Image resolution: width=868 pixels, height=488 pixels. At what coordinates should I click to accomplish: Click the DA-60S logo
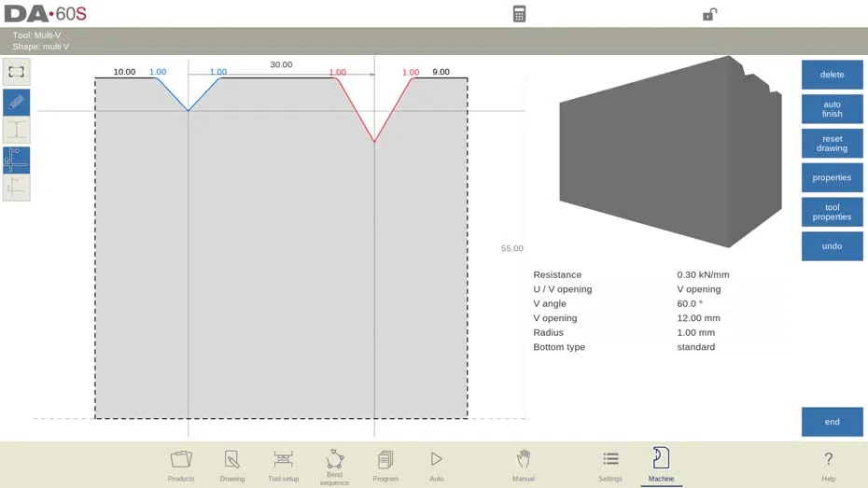[46, 14]
